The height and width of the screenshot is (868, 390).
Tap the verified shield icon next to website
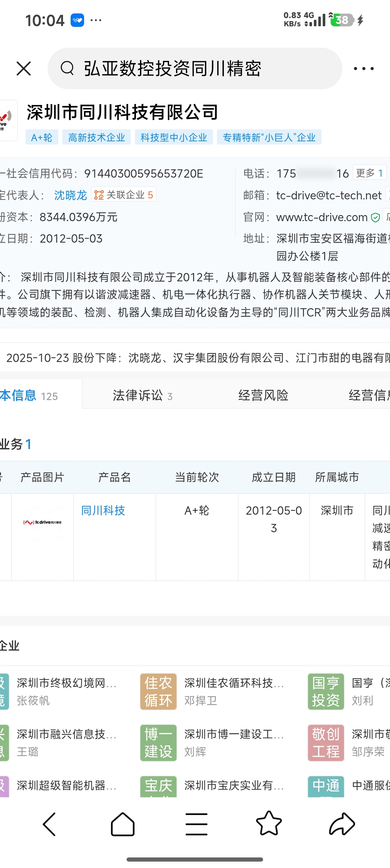(x=376, y=217)
